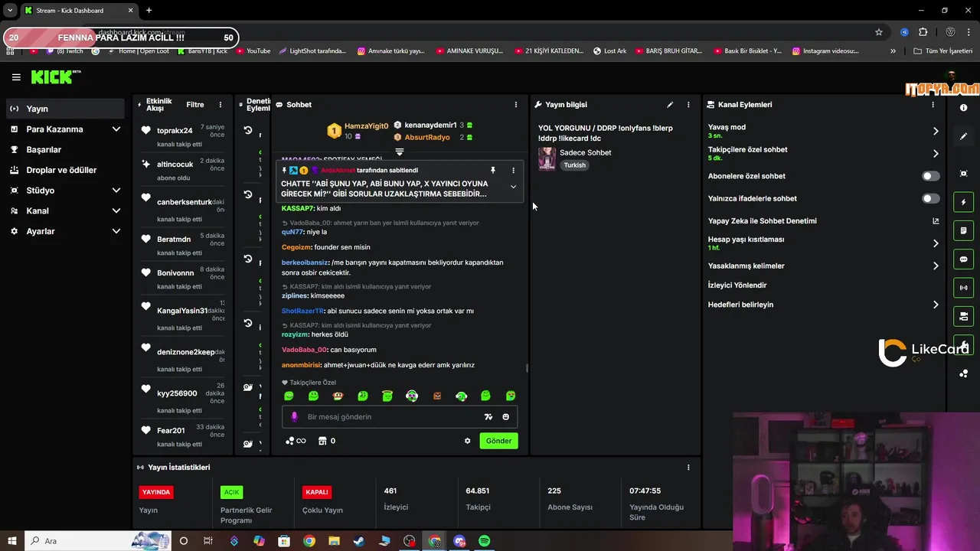Click the info icon in right toolbar
This screenshot has width=980, height=551.
tap(964, 108)
